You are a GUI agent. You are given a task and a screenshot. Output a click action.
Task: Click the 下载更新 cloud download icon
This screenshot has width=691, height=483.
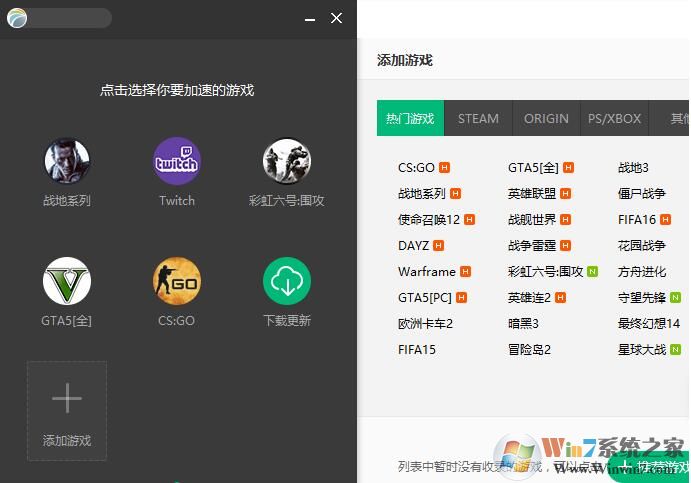click(287, 281)
